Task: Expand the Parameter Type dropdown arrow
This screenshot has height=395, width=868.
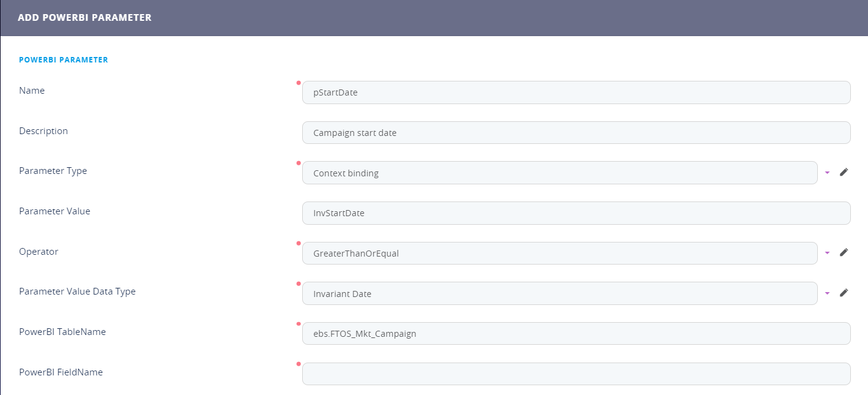Action: tap(827, 173)
